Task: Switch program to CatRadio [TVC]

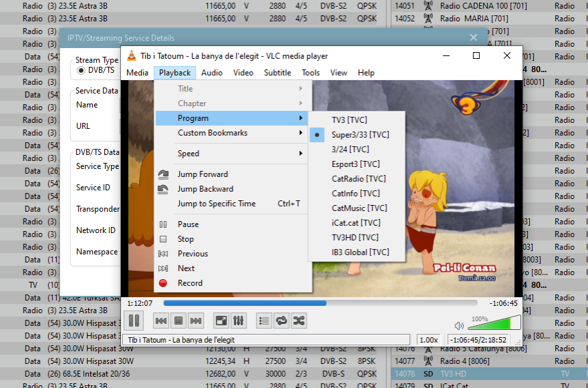Action: (356, 179)
